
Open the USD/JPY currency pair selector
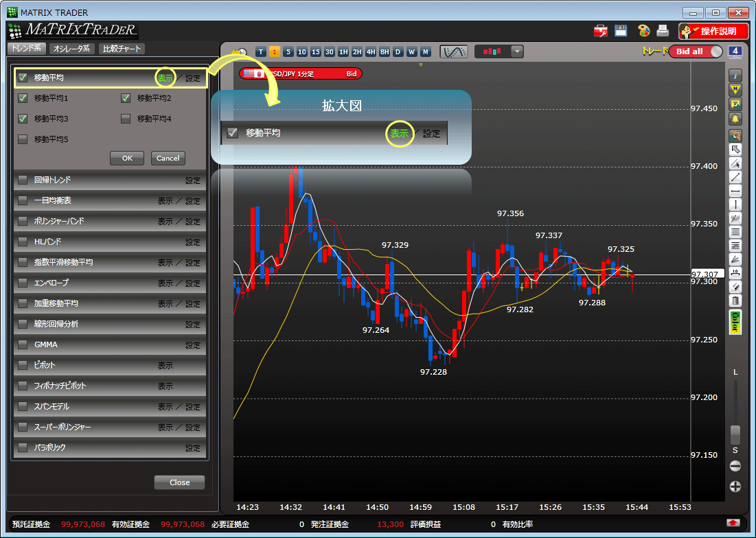(300, 73)
